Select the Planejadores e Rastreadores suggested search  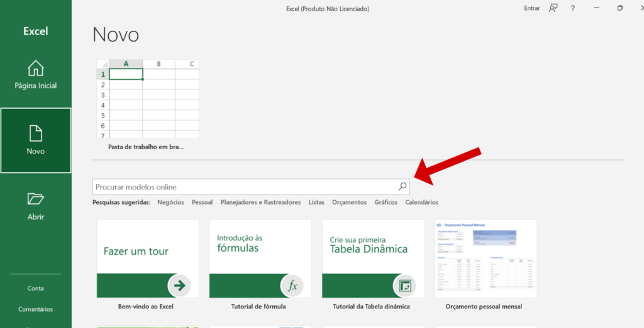click(x=260, y=202)
